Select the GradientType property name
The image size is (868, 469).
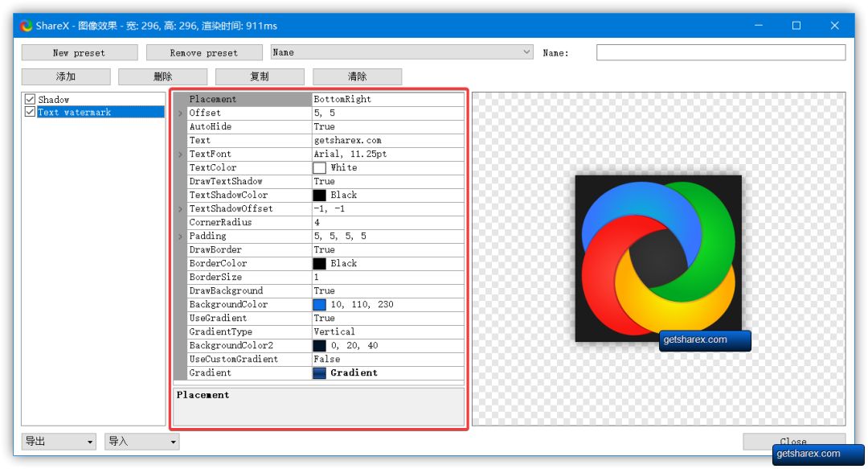pos(221,331)
